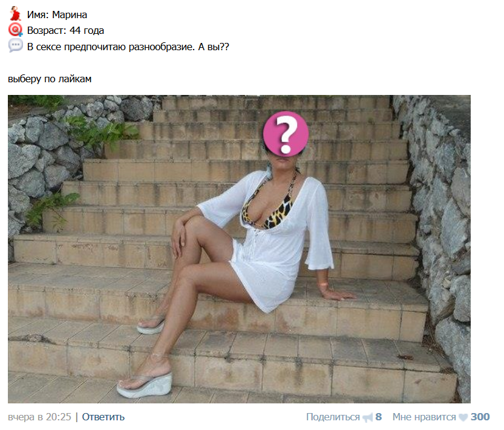Open the attached staircase photo

(239, 249)
